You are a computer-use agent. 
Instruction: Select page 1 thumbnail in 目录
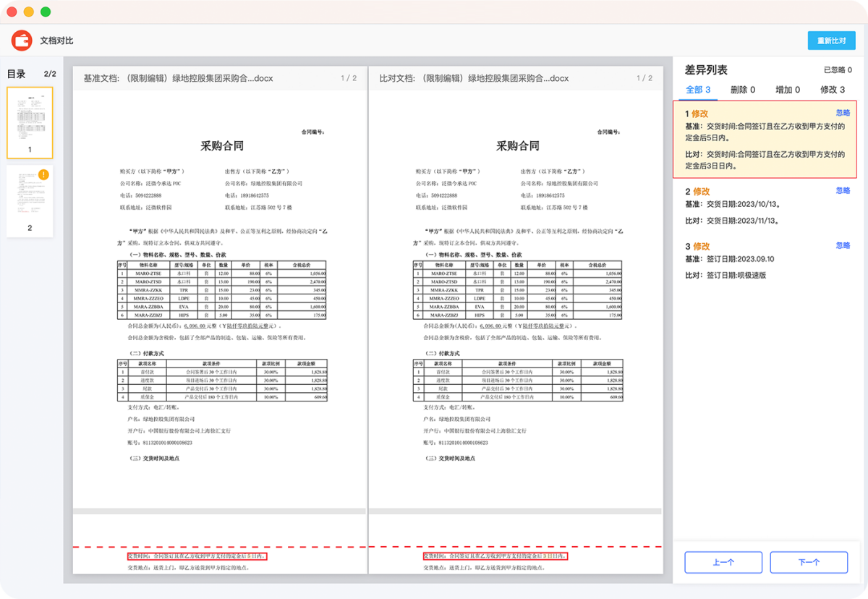pos(30,122)
